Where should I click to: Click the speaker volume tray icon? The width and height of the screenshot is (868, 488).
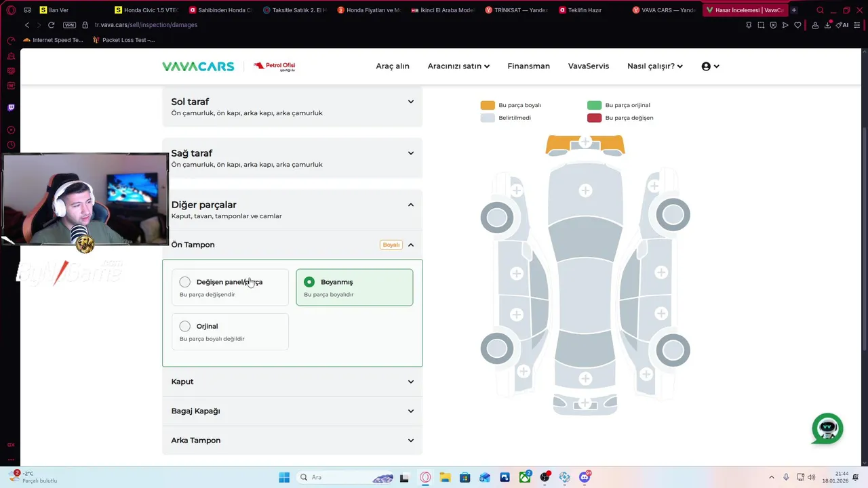click(811, 477)
